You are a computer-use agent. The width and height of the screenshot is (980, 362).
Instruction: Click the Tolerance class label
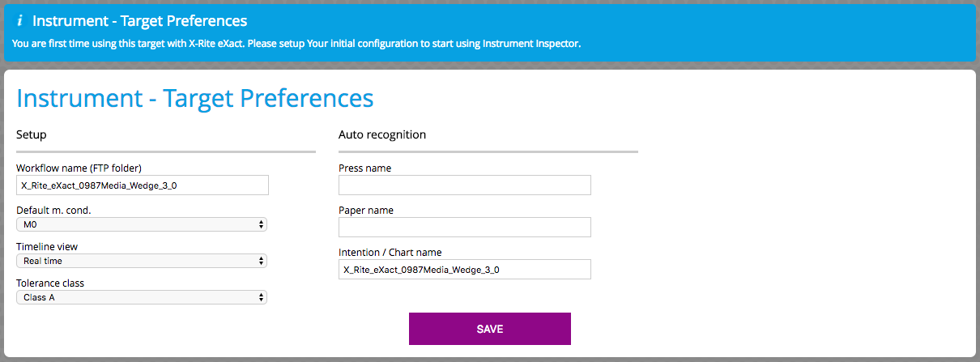pyautogui.click(x=50, y=283)
